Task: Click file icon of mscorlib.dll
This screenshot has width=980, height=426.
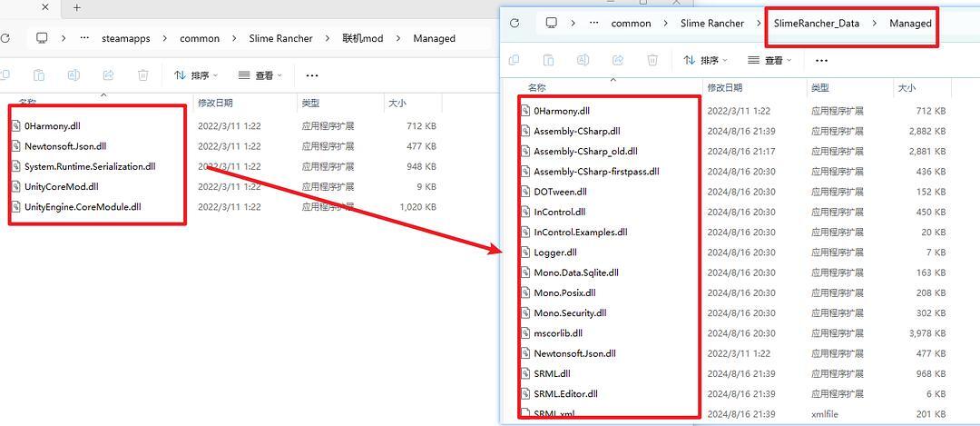Action: point(525,332)
